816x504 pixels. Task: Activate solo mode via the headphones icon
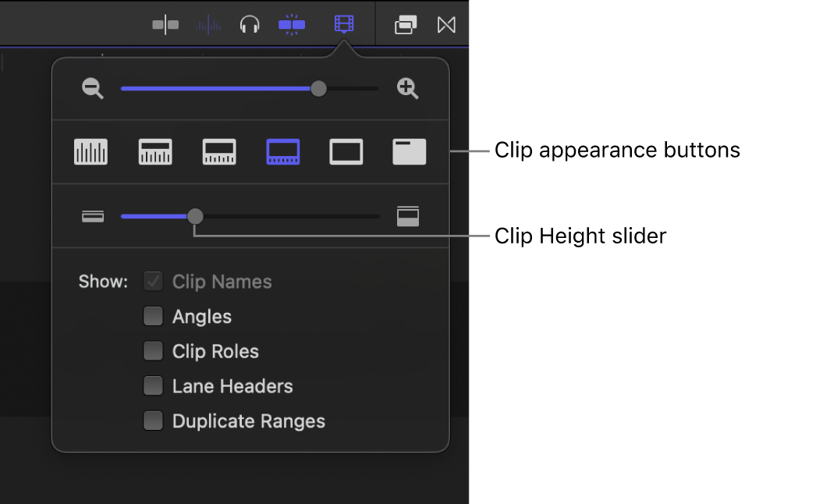pyautogui.click(x=249, y=24)
